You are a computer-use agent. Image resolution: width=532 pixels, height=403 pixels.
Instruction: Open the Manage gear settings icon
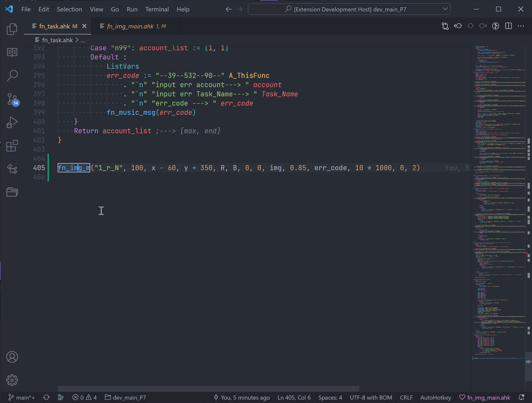tap(12, 380)
